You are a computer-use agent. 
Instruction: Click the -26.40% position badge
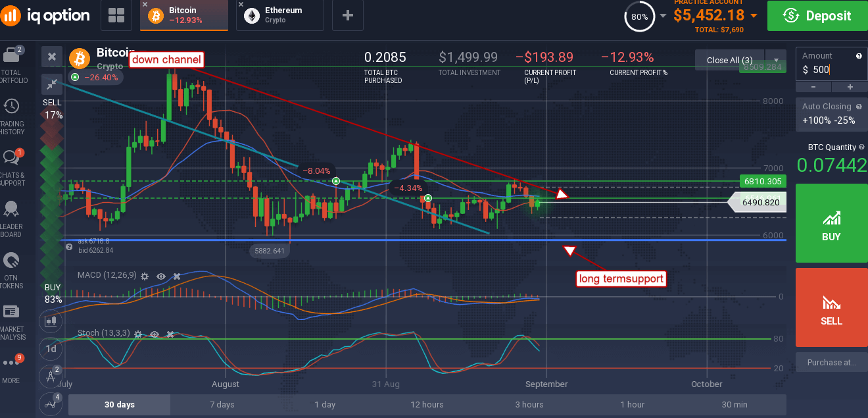[97, 77]
